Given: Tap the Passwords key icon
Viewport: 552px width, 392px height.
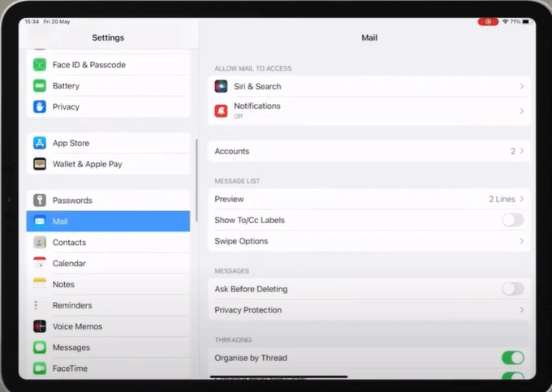Looking at the screenshot, I should (40, 200).
